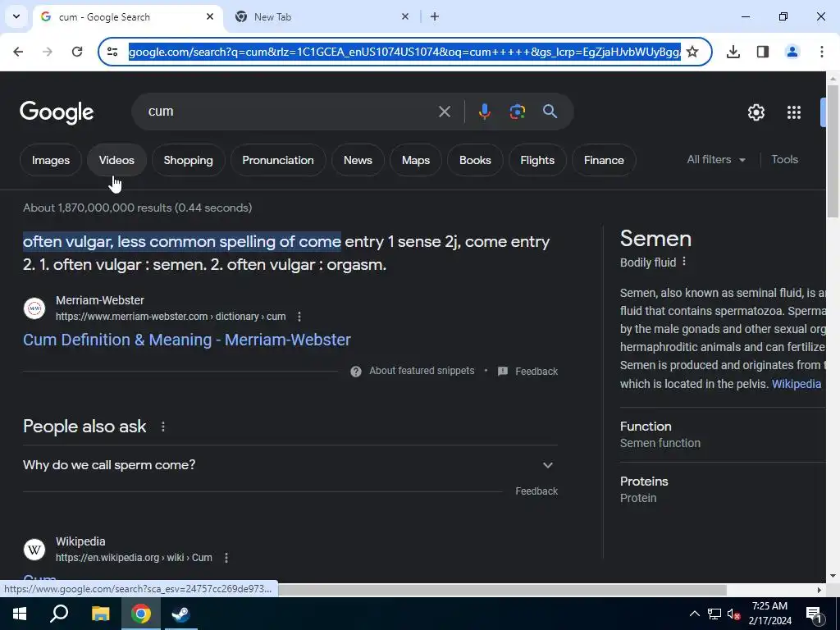Image resolution: width=840 pixels, height=630 pixels.
Task: Start voice search with microphone icon
Action: coord(484,112)
